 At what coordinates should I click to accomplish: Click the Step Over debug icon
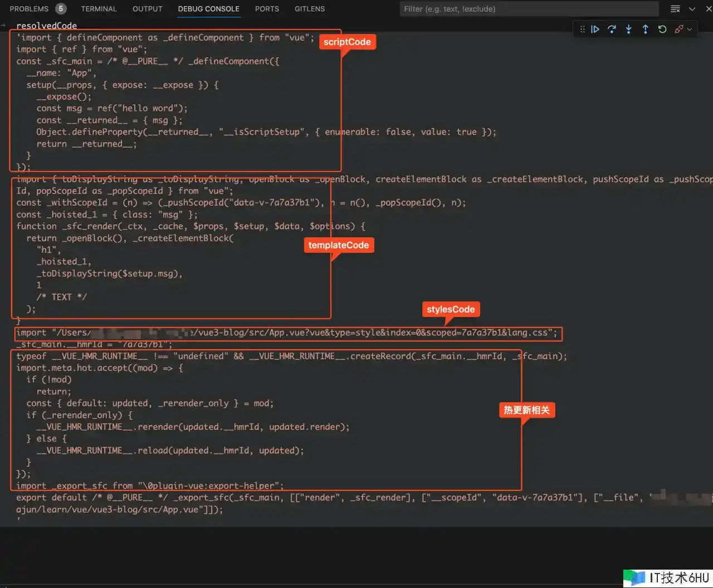612,30
